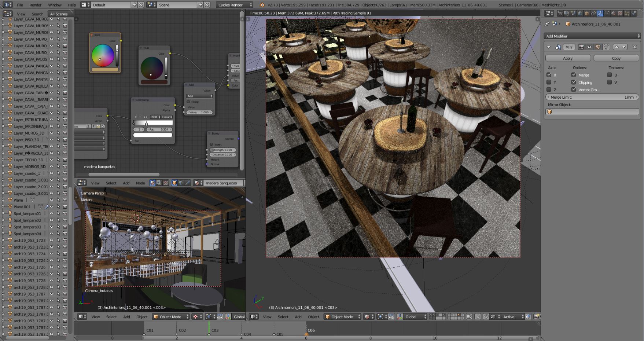Open the Cycles Render engine dropdown
Image resolution: width=644 pixels, height=341 pixels.
pyautogui.click(x=235, y=5)
